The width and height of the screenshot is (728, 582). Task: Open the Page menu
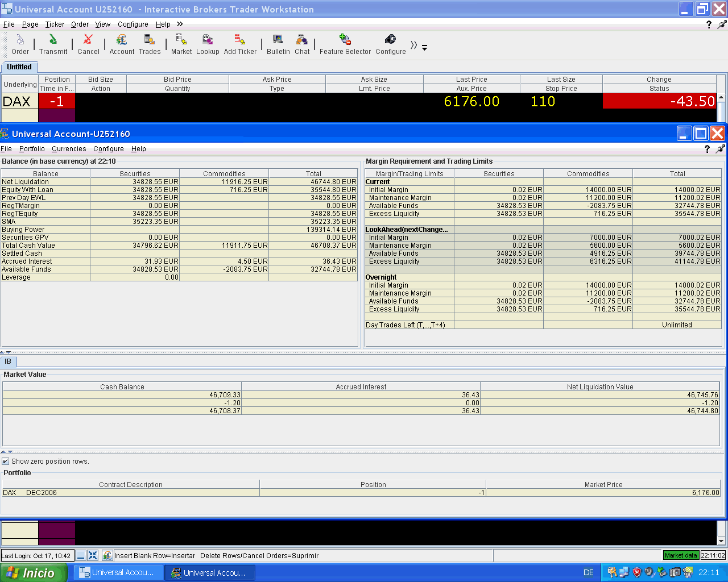coord(30,24)
